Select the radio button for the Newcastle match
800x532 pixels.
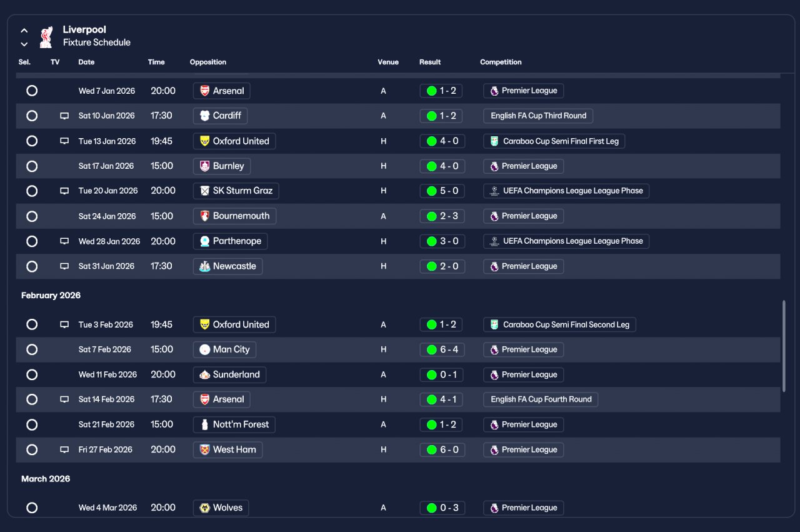click(x=32, y=266)
